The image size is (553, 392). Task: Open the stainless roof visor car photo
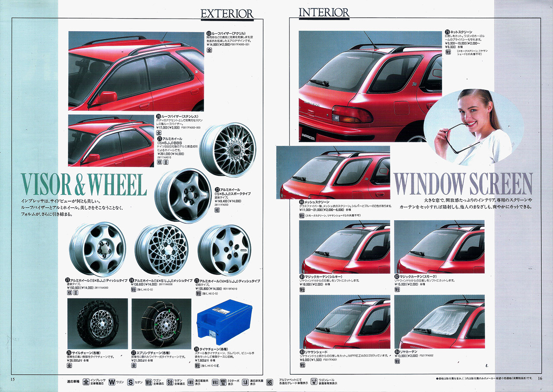tap(111, 140)
